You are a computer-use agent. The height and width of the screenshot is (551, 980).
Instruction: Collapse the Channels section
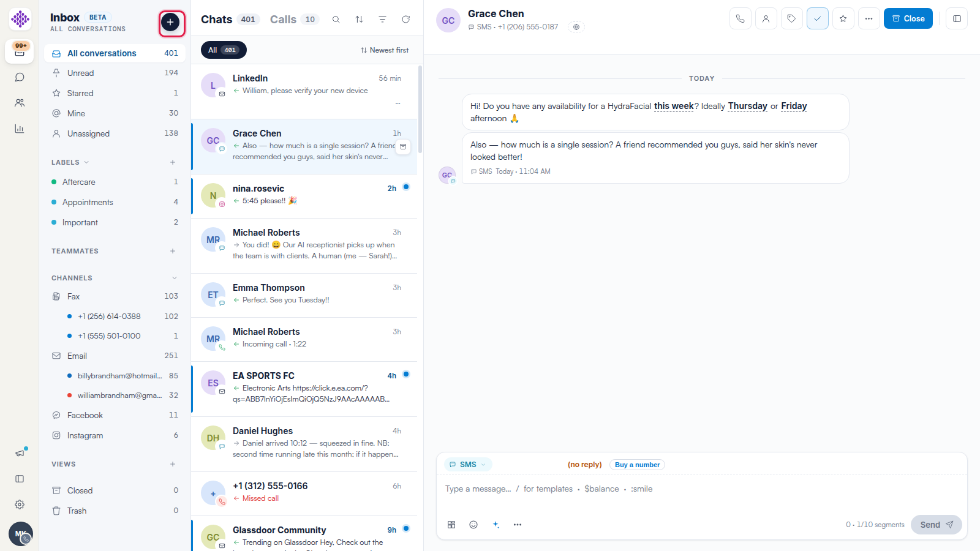coord(175,278)
